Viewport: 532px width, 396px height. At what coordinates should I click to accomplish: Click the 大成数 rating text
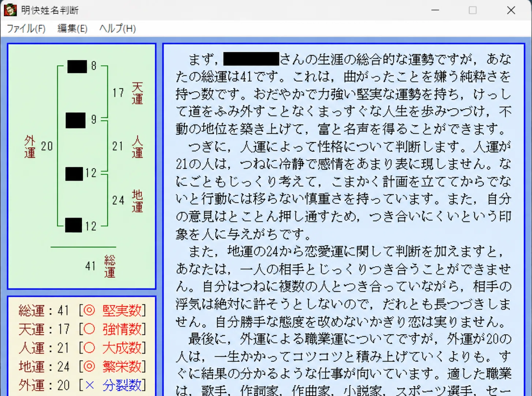tap(122, 348)
